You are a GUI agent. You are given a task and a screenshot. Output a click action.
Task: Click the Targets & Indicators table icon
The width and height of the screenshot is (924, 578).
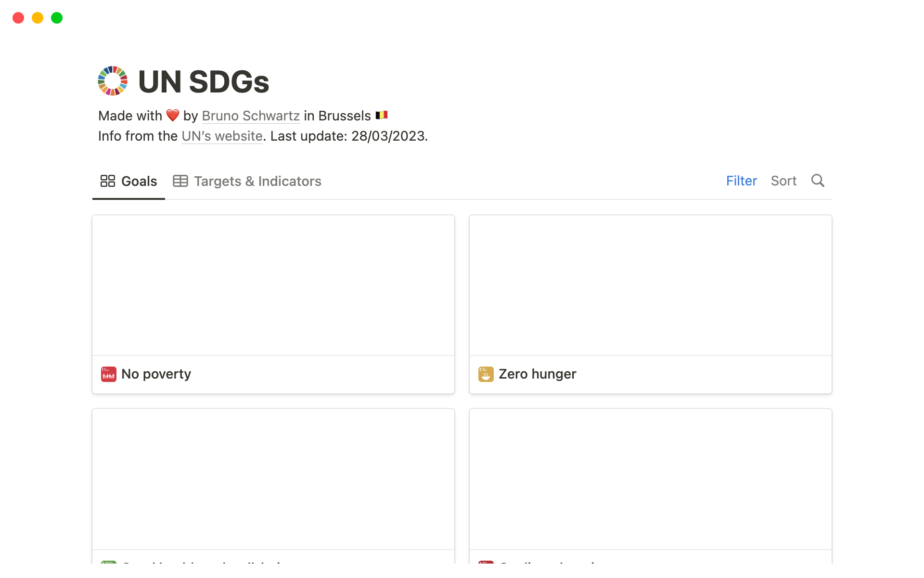point(180,181)
